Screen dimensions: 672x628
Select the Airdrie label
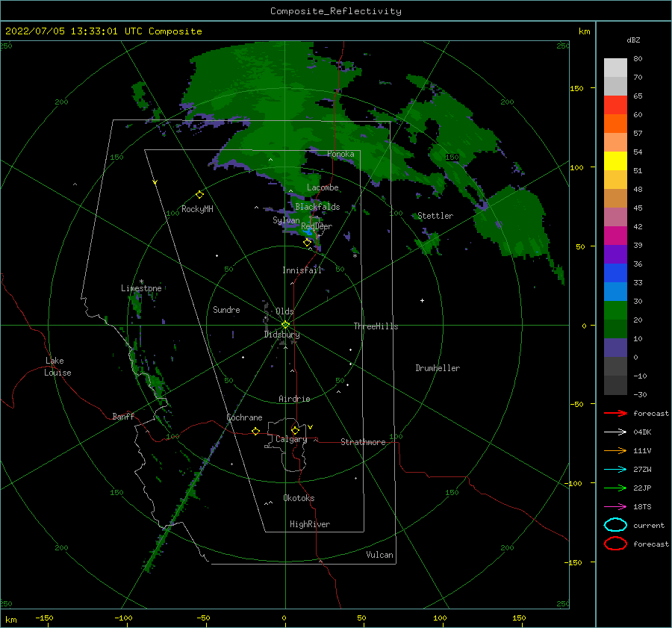294,399
